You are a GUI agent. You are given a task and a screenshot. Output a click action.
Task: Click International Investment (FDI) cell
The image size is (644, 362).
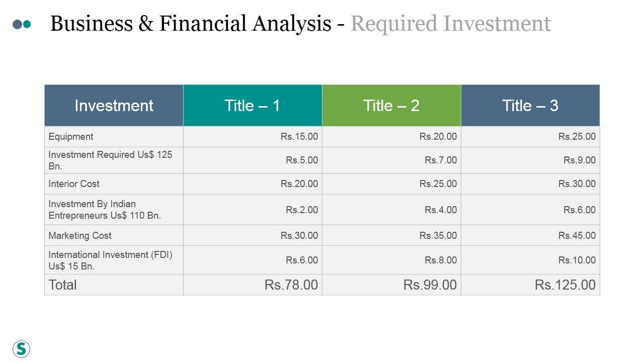pyautogui.click(x=110, y=260)
